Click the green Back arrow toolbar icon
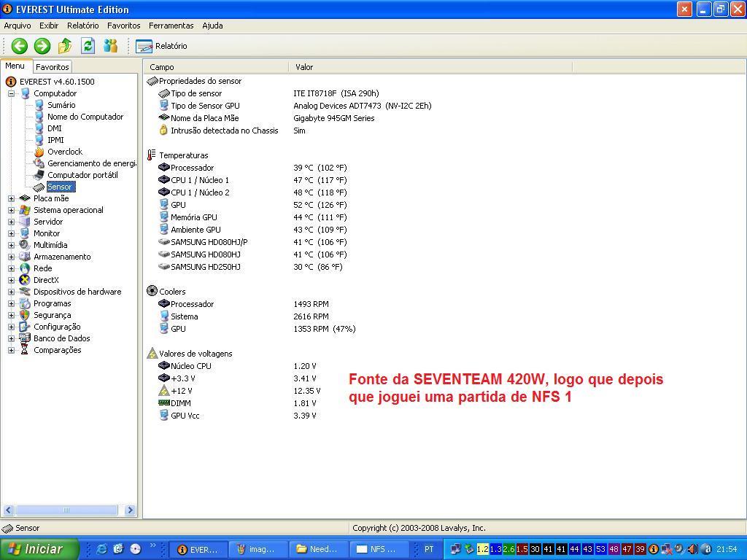 point(19,46)
